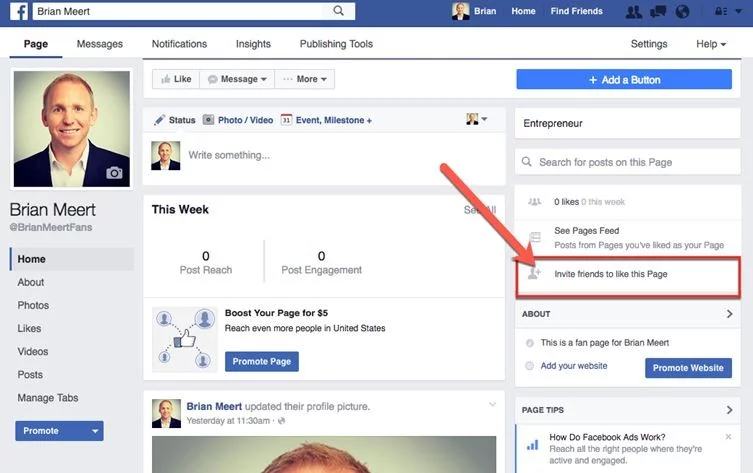This screenshot has width=753, height=473.
Task: Open messages chat icon in top bar
Action: tap(658, 11)
